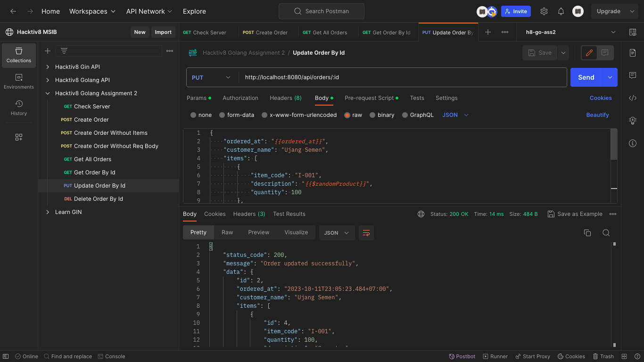644x362 pixels.
Task: Expand the Learn GIN collection
Action: point(48,212)
